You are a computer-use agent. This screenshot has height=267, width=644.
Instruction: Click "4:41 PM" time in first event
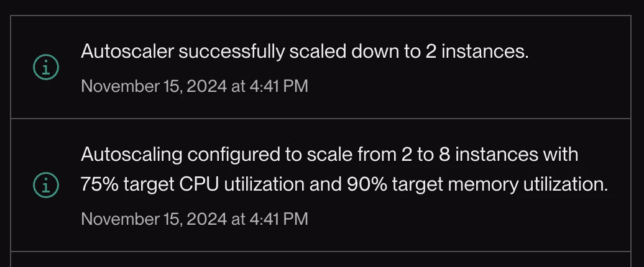click(x=278, y=86)
